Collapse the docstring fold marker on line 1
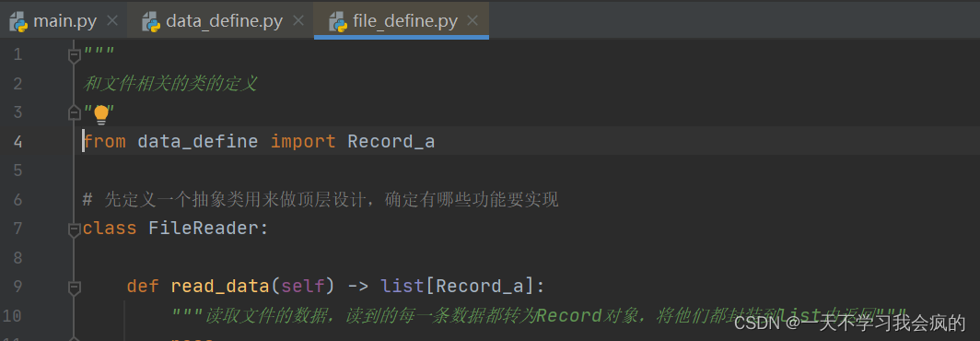980x341 pixels. 75,55
